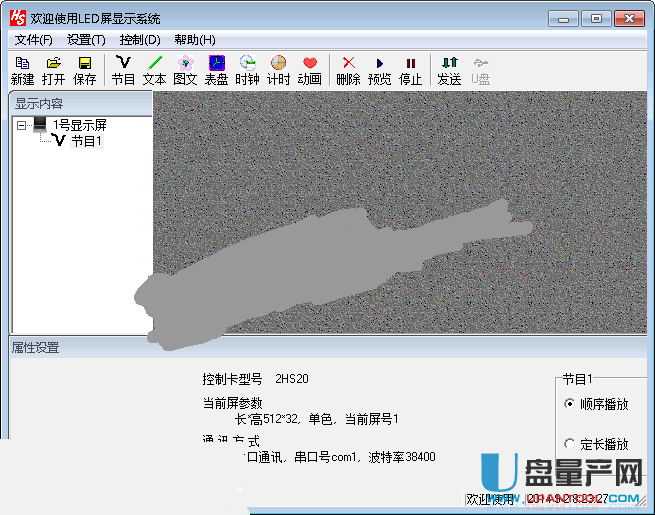This screenshot has width=655, height=515.
Task: Open a file with 打开 icon
Action: (x=53, y=70)
